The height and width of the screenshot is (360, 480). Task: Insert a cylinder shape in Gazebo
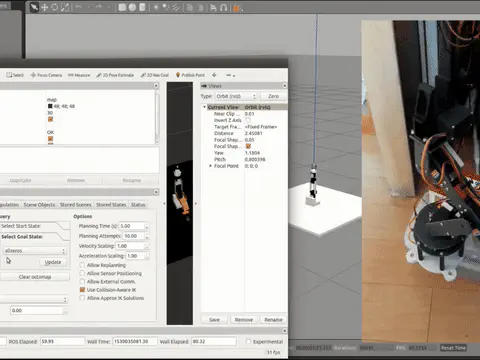tap(142, 7)
